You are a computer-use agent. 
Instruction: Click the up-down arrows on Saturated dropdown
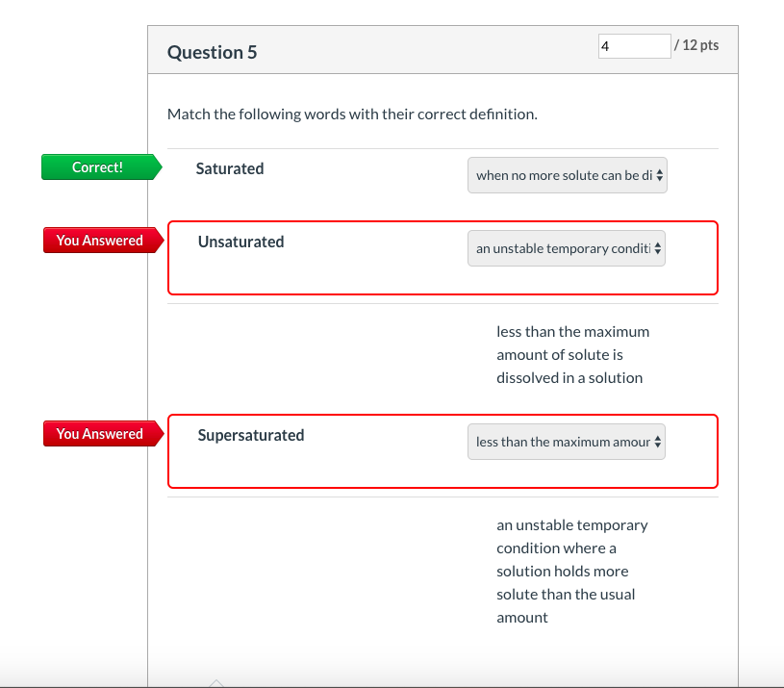pos(660,175)
